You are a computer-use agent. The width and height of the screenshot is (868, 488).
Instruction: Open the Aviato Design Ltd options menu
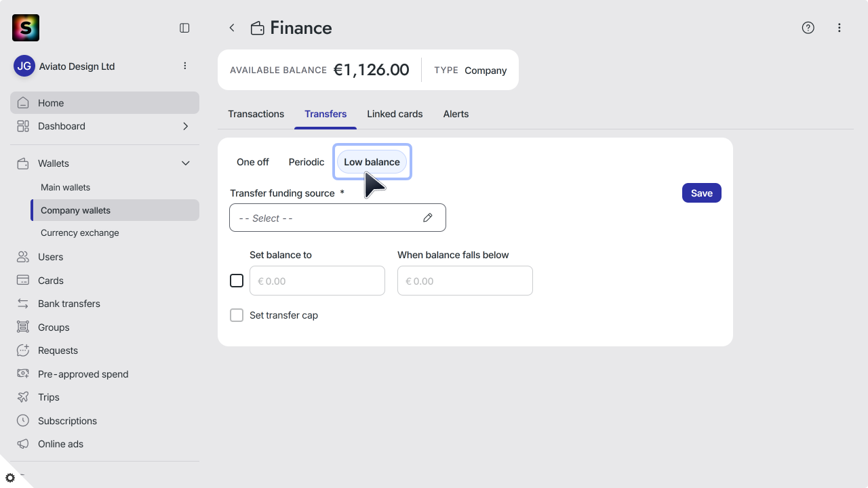(x=185, y=66)
